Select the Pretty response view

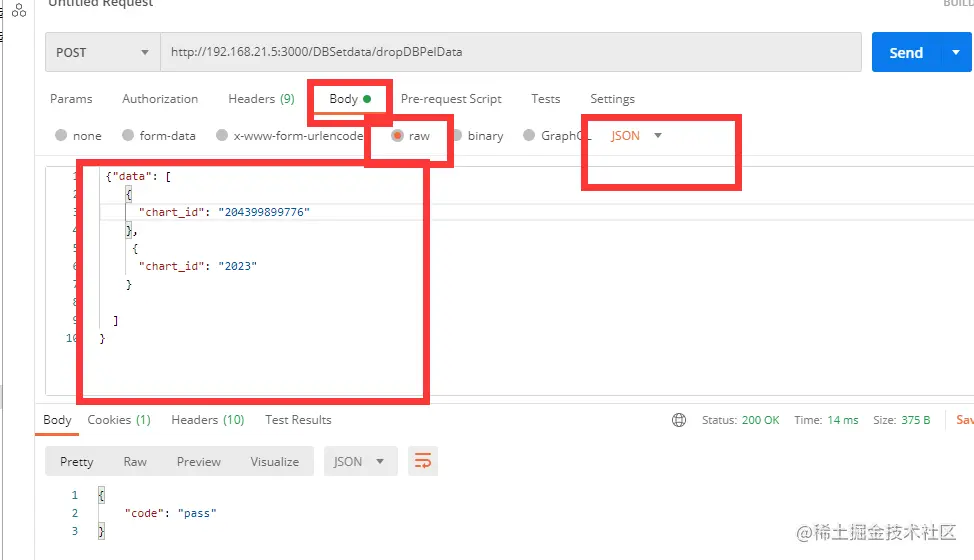click(76, 461)
